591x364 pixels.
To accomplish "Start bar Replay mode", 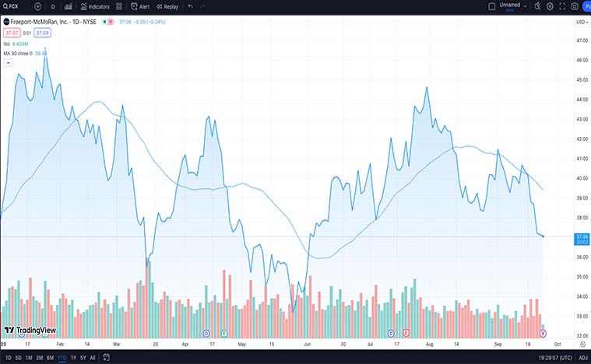I will point(167,7).
